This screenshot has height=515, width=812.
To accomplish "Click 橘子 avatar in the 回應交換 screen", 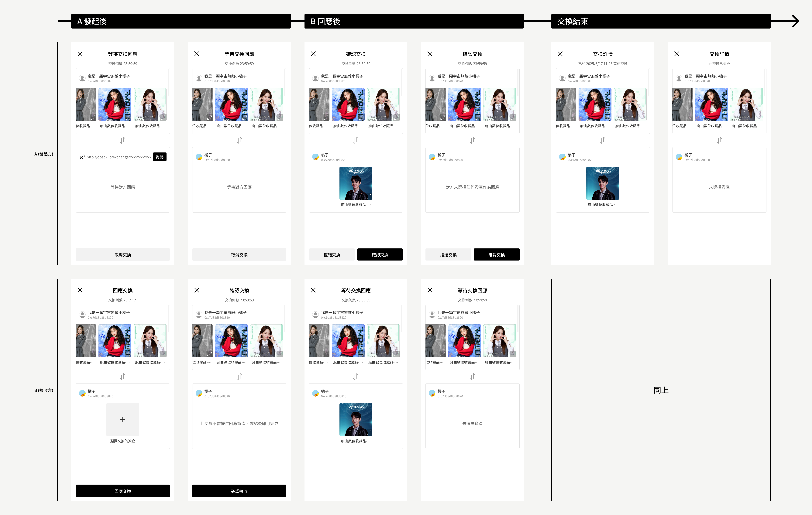I will point(82,393).
